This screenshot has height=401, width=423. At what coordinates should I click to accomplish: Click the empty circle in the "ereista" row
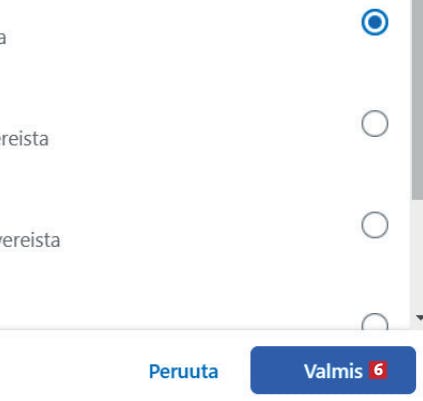tap(375, 123)
